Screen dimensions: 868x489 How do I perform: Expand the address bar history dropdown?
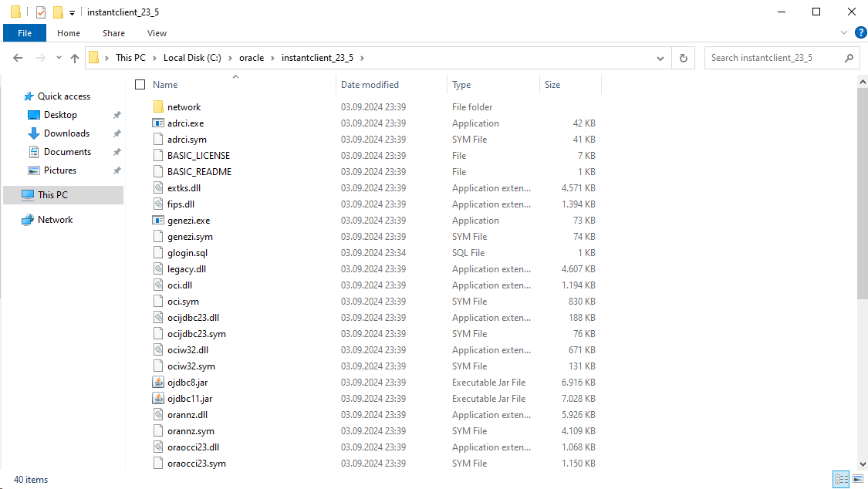pyautogui.click(x=660, y=58)
